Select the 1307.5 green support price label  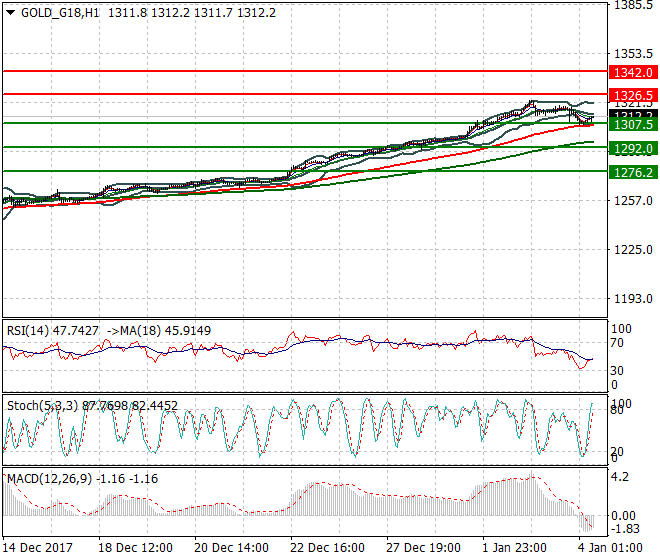(x=633, y=125)
